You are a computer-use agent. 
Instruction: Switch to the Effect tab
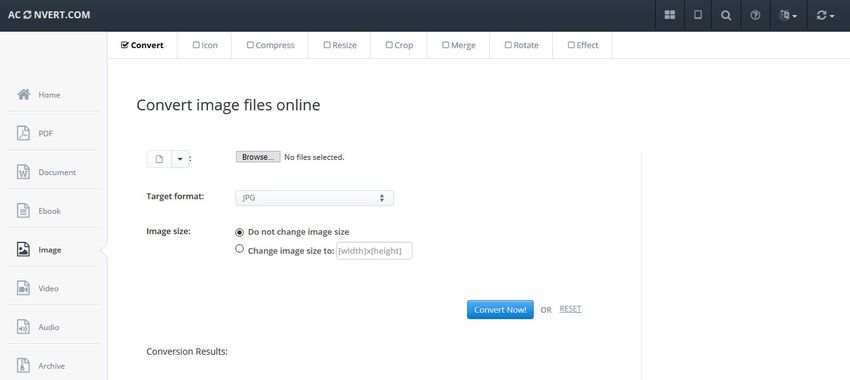pyautogui.click(x=583, y=45)
